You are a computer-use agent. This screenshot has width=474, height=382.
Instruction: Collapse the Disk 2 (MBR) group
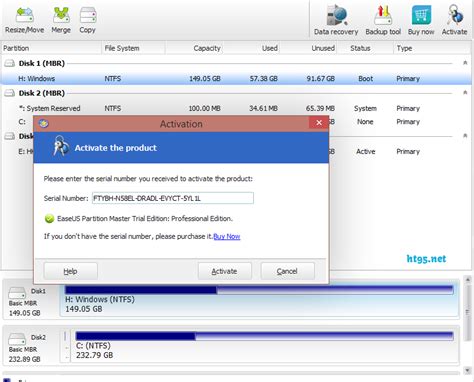pyautogui.click(x=465, y=92)
